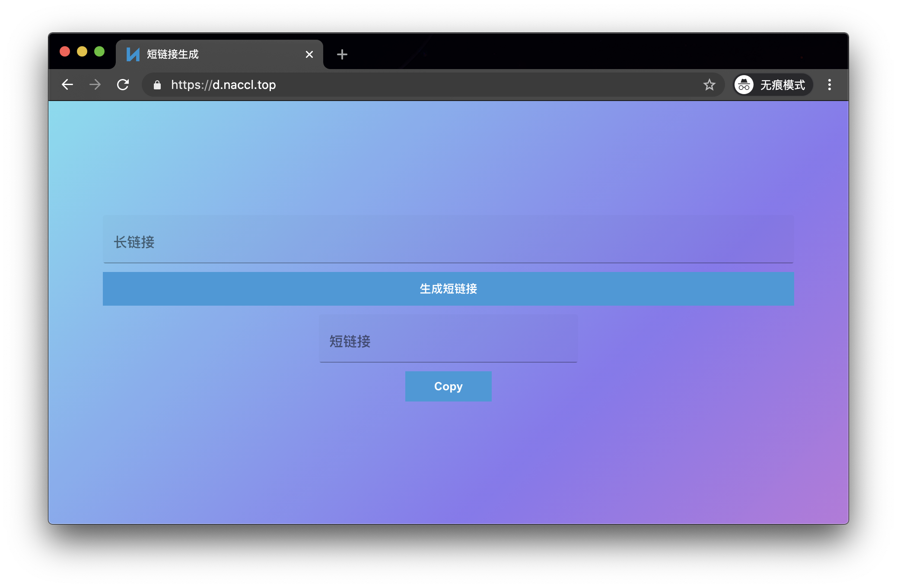Bookmark page with the star icon
This screenshot has width=897, height=588.
click(x=709, y=85)
